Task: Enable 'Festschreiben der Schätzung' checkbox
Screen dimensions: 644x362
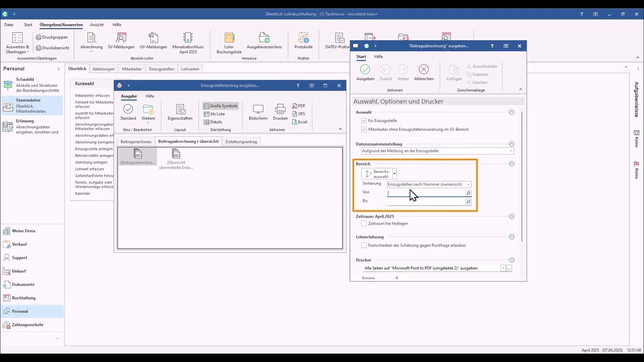Action: [x=364, y=245]
